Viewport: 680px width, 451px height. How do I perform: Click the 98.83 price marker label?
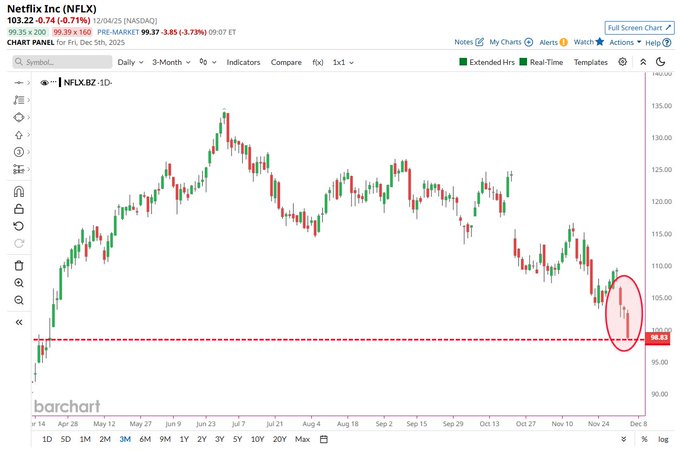[x=658, y=338]
